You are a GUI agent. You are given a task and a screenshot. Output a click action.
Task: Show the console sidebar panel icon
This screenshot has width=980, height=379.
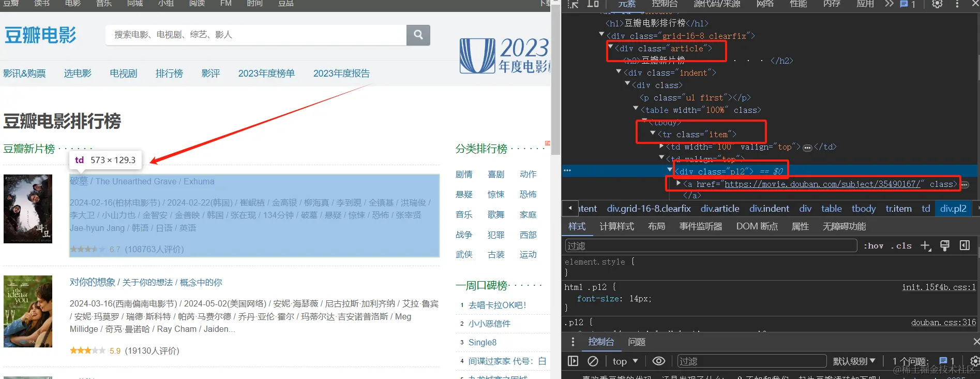[573, 361]
